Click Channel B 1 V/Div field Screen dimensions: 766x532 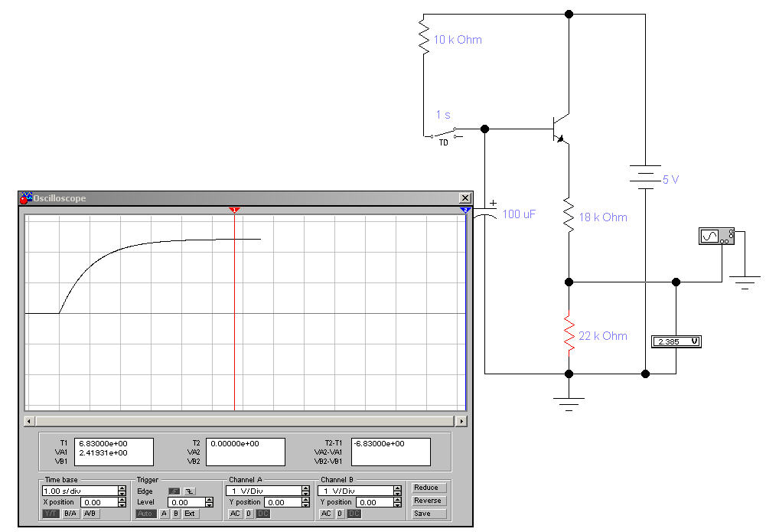coord(356,491)
